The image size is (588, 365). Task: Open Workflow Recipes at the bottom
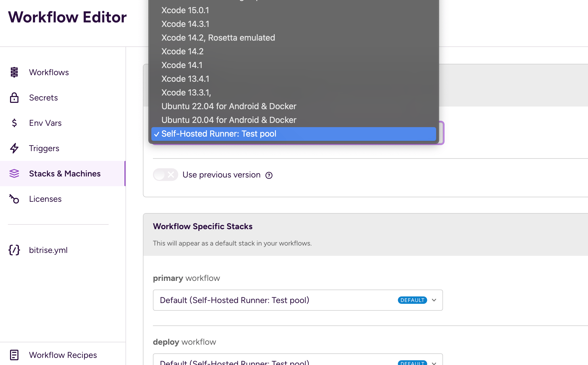[63, 355]
